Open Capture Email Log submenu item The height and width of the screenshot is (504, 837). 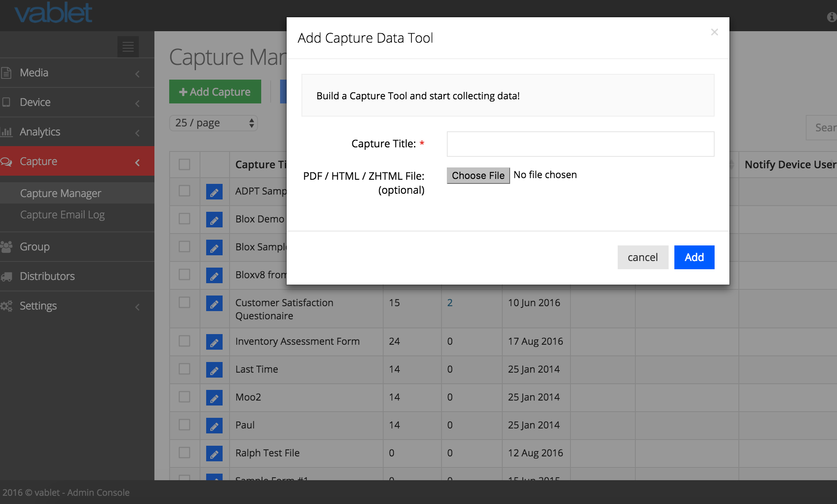(x=62, y=215)
